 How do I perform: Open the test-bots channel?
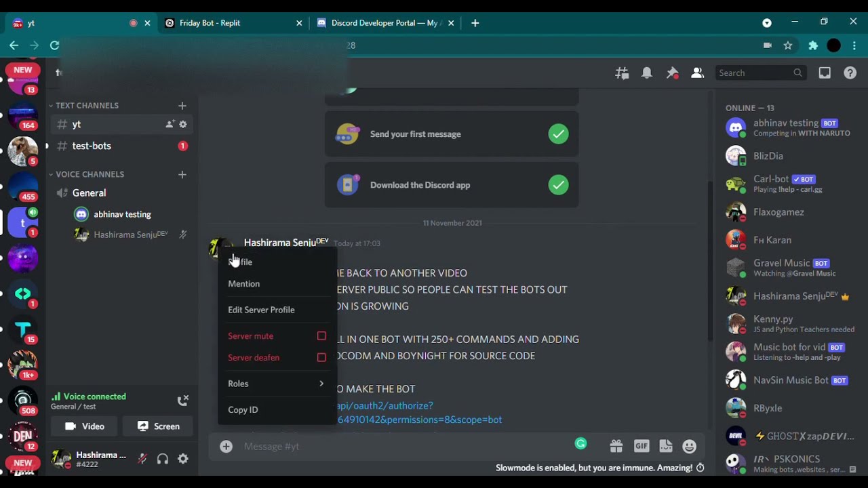coord(121,146)
